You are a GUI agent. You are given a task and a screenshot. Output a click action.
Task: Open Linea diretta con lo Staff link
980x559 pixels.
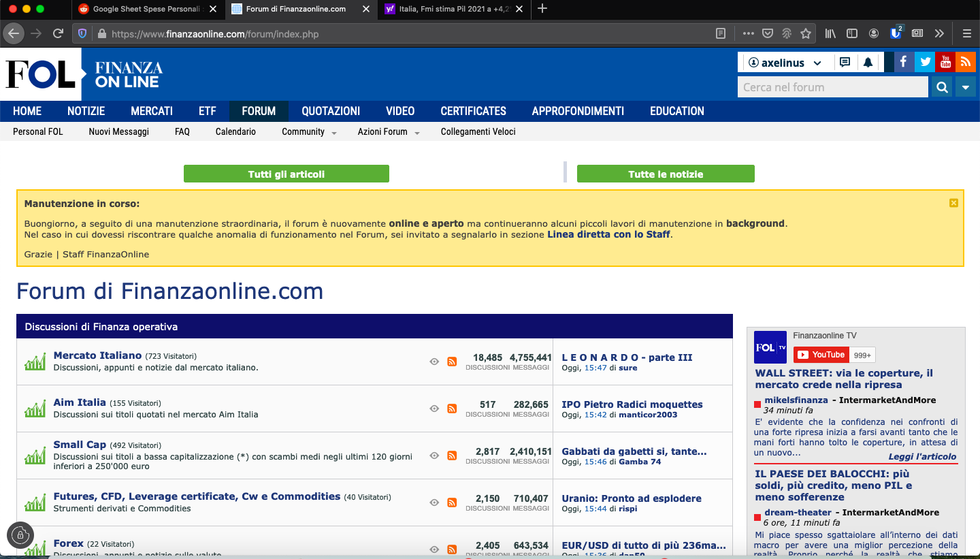(x=609, y=234)
